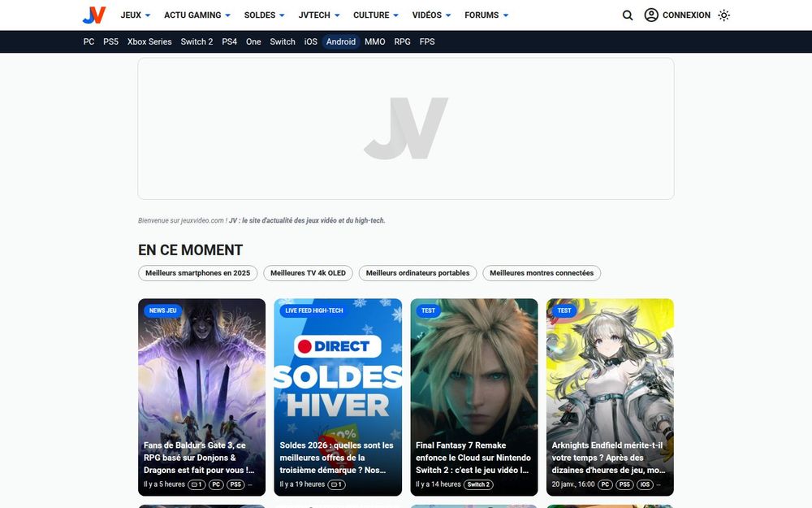
Task: Open Meilleures montres connectées tag
Action: pyautogui.click(x=542, y=273)
